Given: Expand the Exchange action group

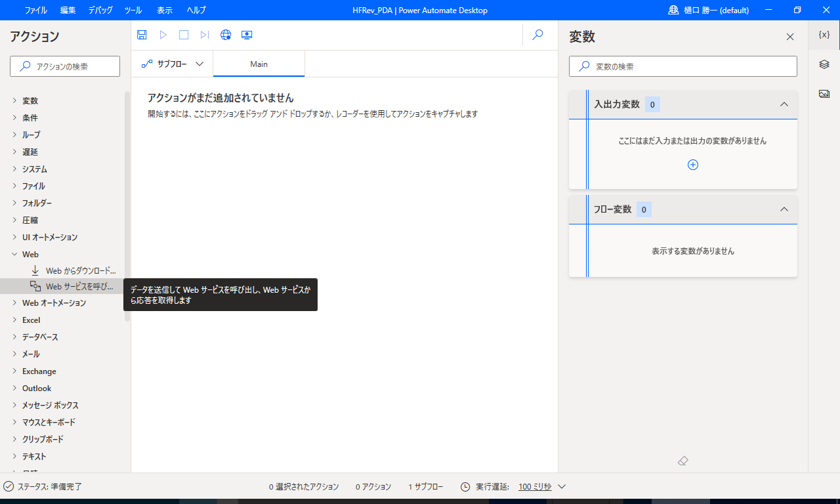Looking at the screenshot, I should click(x=15, y=371).
